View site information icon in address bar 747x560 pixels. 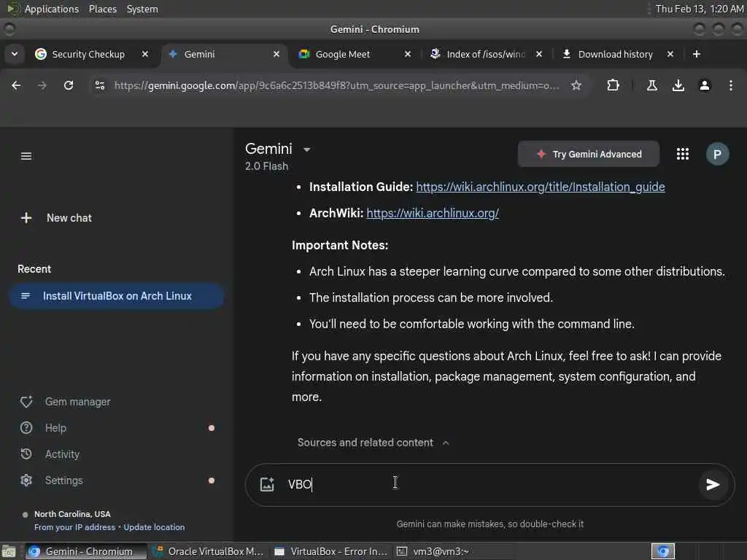click(99, 85)
